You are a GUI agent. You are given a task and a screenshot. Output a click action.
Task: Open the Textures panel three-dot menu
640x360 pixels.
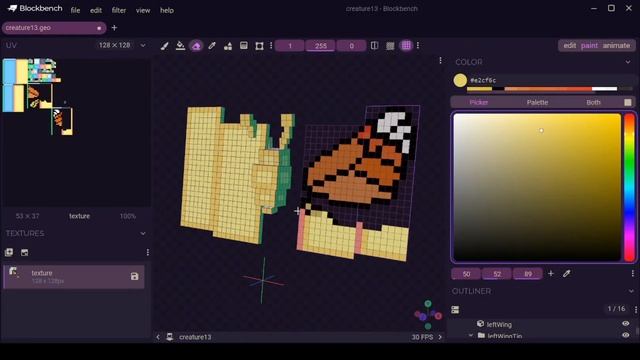coord(147,252)
